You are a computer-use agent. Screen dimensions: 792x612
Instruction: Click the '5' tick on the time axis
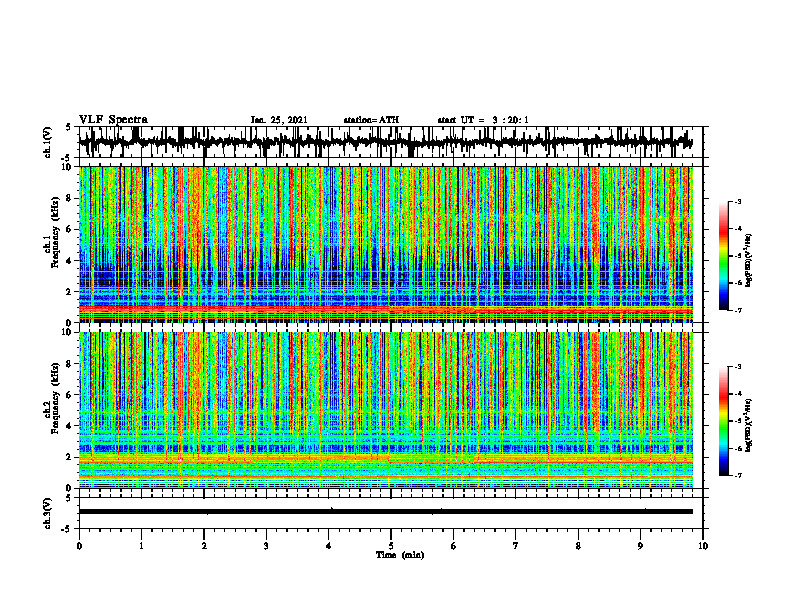(x=391, y=546)
